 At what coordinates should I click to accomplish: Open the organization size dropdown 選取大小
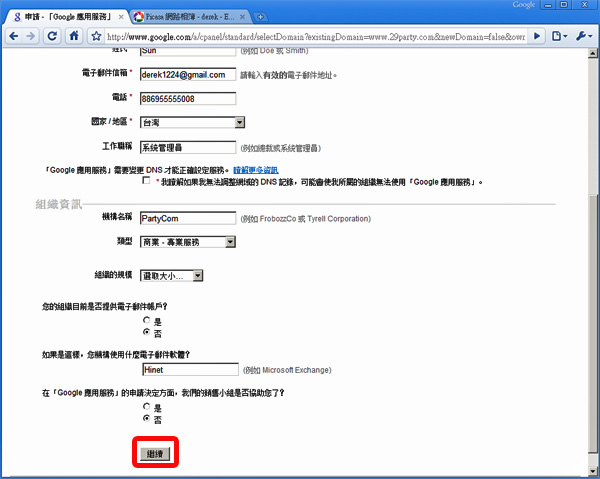171,275
